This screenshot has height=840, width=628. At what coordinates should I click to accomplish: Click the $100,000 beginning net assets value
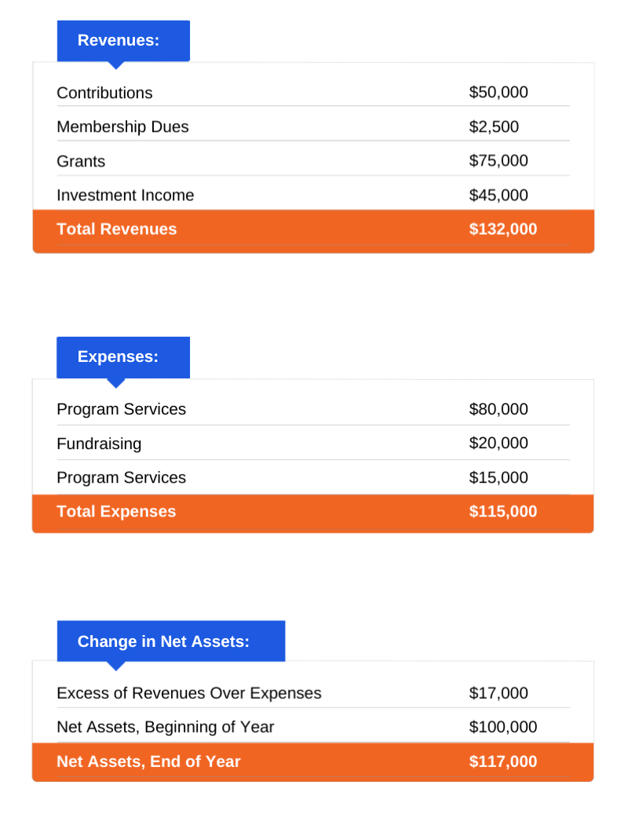(502, 727)
